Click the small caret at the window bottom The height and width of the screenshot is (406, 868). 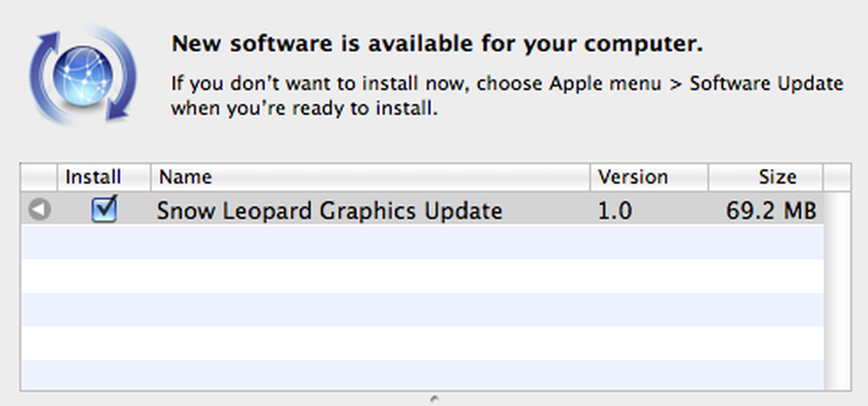(x=434, y=400)
